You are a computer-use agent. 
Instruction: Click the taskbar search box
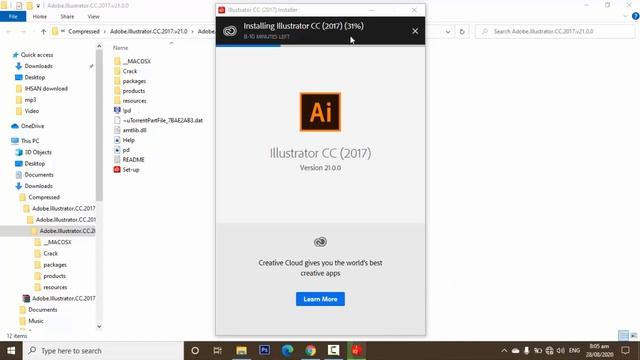click(103, 351)
